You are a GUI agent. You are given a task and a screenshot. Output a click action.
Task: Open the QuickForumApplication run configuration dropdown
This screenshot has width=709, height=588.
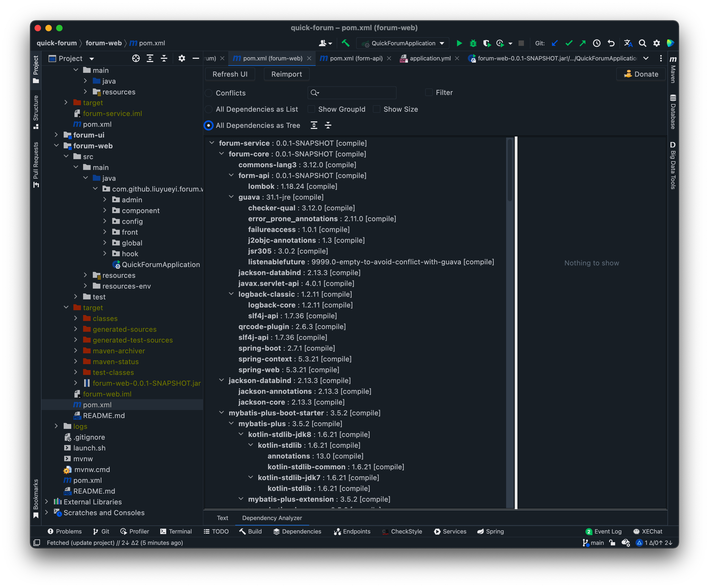pyautogui.click(x=403, y=43)
